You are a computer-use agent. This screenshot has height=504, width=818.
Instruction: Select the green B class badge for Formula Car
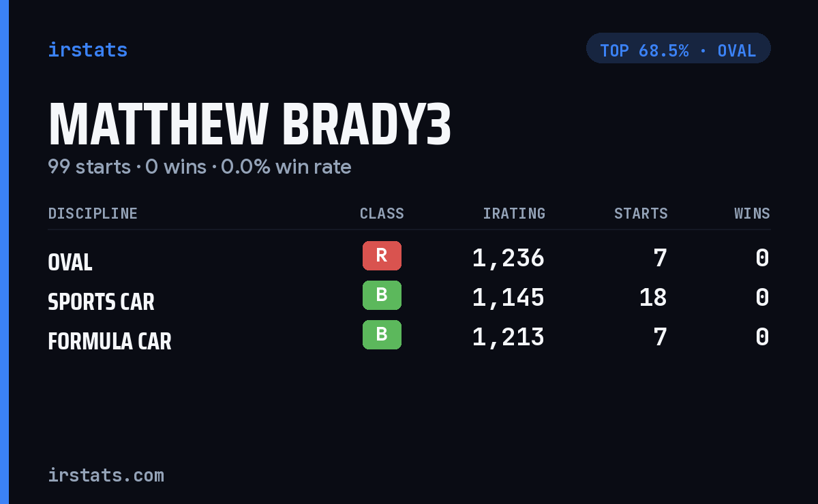pos(382,334)
